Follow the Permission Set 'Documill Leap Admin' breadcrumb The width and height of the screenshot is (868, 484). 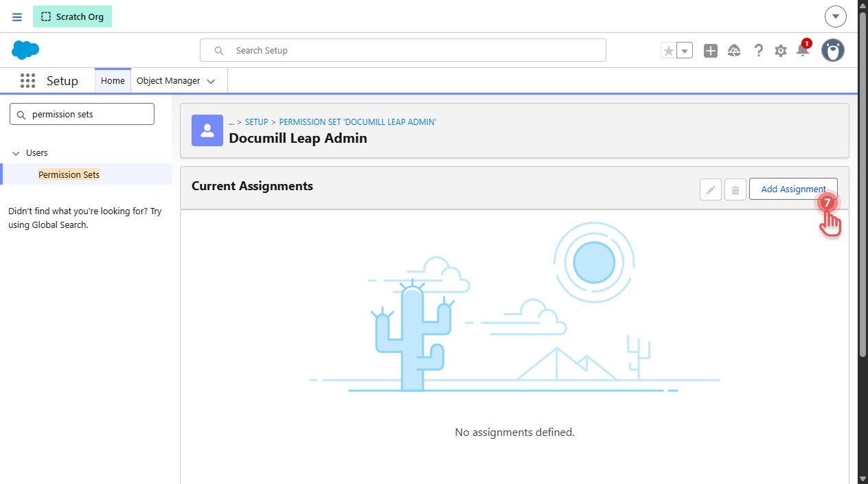(x=358, y=122)
